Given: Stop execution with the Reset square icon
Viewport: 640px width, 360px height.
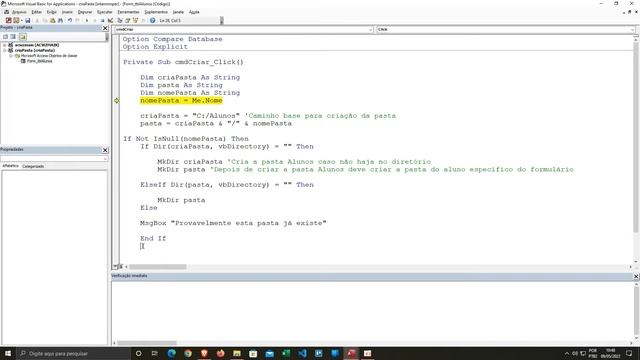Looking at the screenshot, I should (102, 20).
